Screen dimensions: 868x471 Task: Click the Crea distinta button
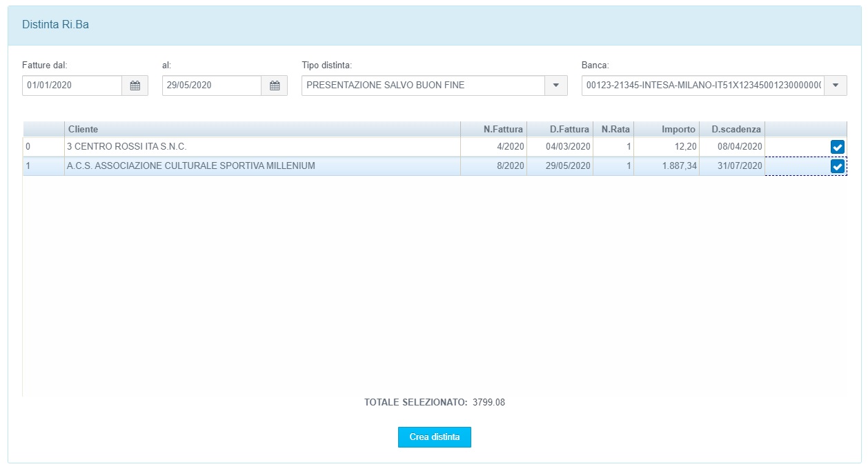[434, 437]
